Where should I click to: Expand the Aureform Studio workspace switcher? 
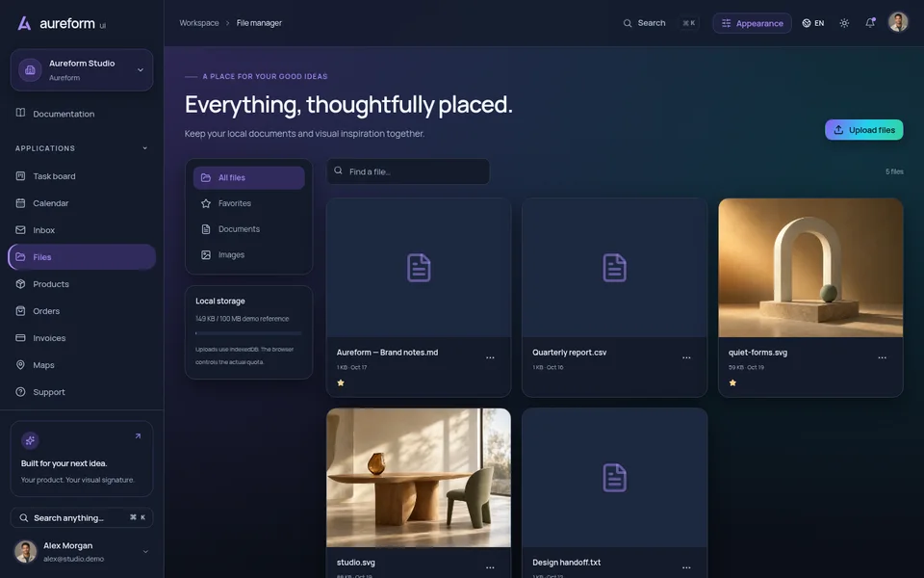pos(82,69)
